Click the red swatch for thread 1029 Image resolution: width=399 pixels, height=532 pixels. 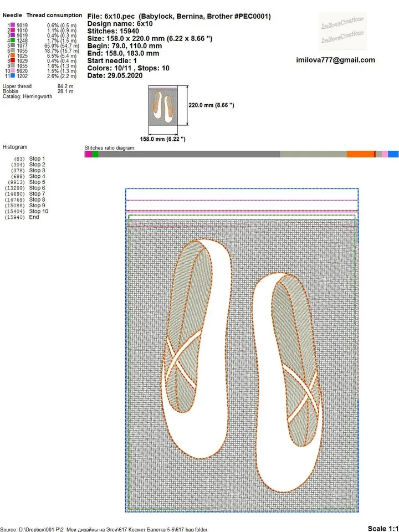tap(13, 61)
